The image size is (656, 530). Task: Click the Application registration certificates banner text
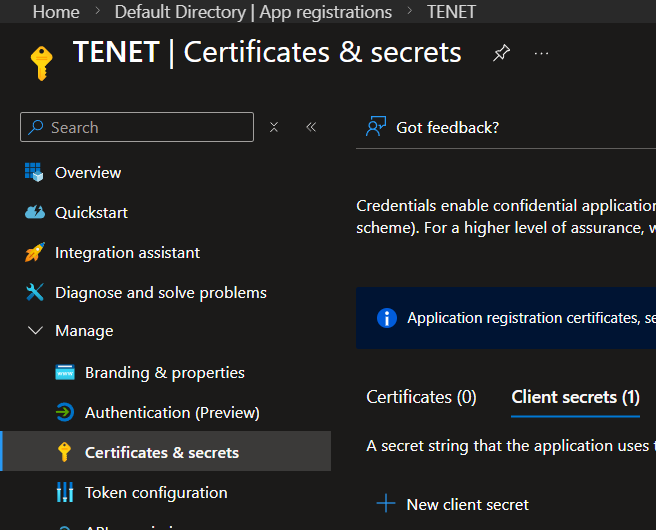[x=531, y=318]
